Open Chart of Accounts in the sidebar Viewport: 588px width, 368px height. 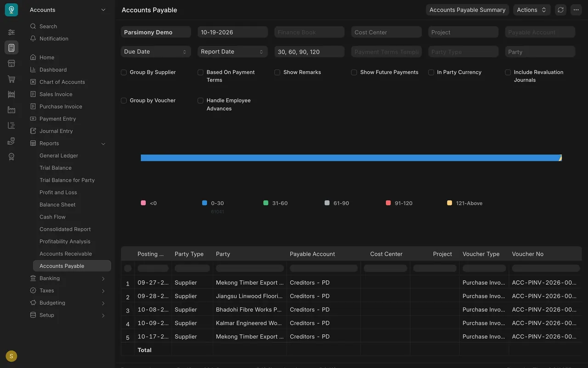(62, 82)
